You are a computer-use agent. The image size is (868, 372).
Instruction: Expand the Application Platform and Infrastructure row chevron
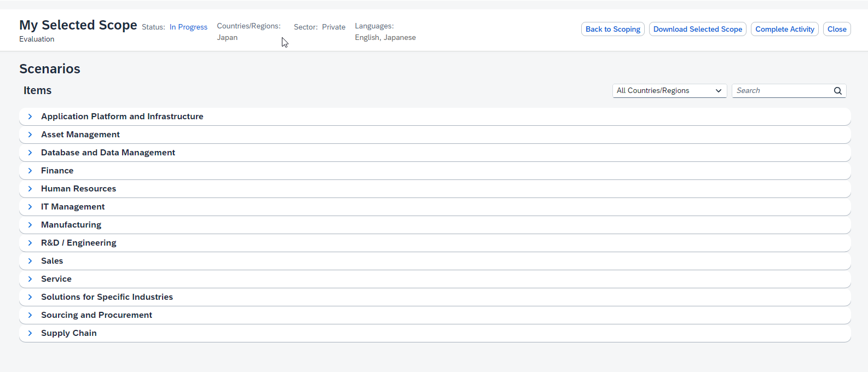(x=30, y=117)
